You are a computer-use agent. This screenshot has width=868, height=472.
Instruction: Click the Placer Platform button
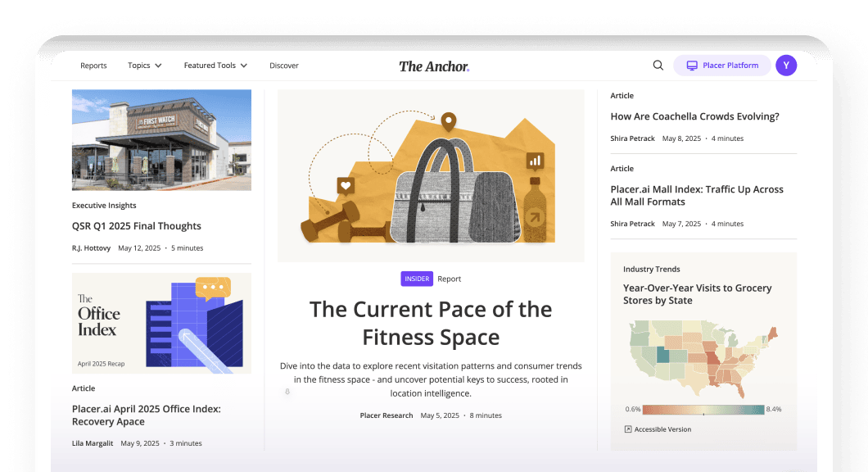coord(722,66)
